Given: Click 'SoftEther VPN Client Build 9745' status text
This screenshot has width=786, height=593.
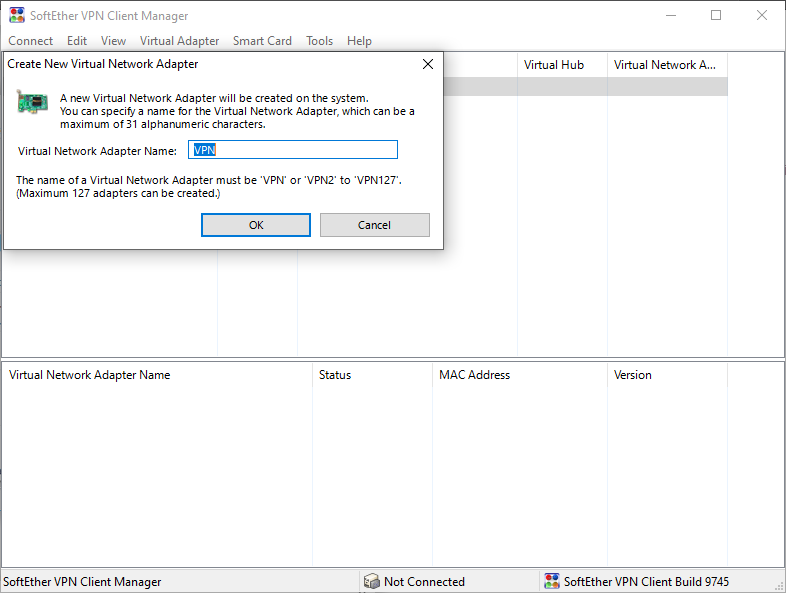Looking at the screenshot, I should click(x=646, y=582).
